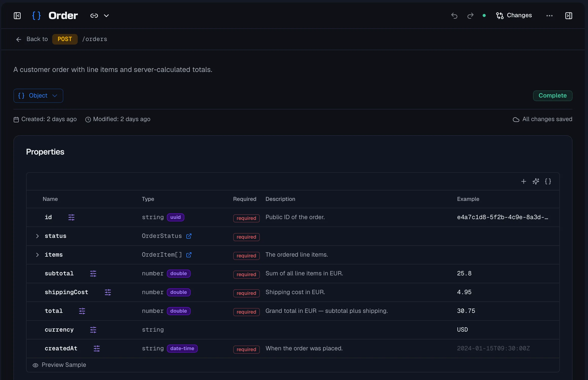588x380 pixels.
Task: Go back using the left arrow
Action: [x=18, y=39]
